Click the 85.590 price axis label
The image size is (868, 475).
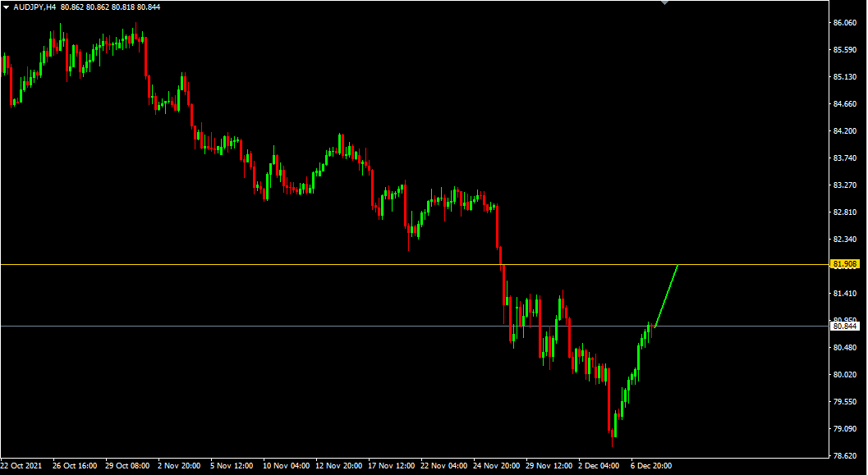pos(845,50)
